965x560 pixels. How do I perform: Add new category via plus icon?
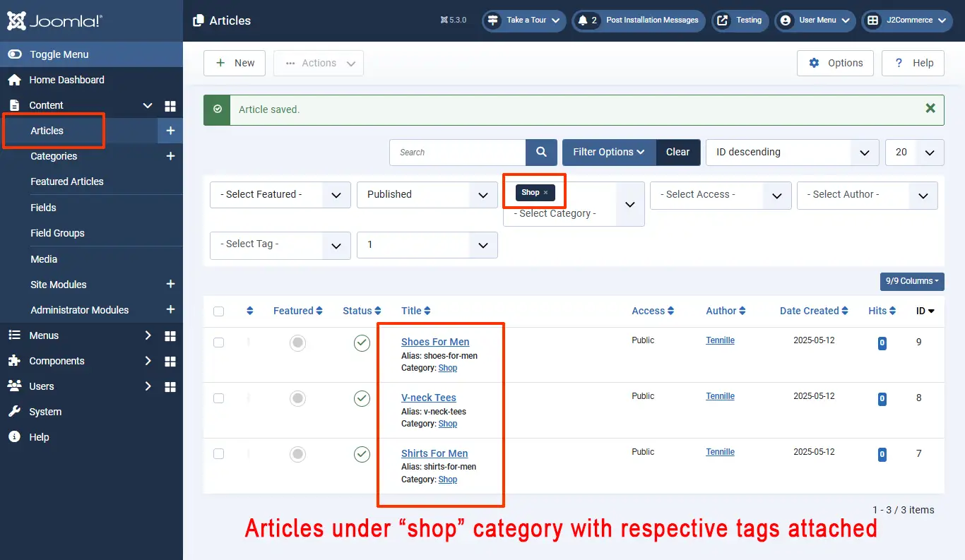(x=170, y=156)
